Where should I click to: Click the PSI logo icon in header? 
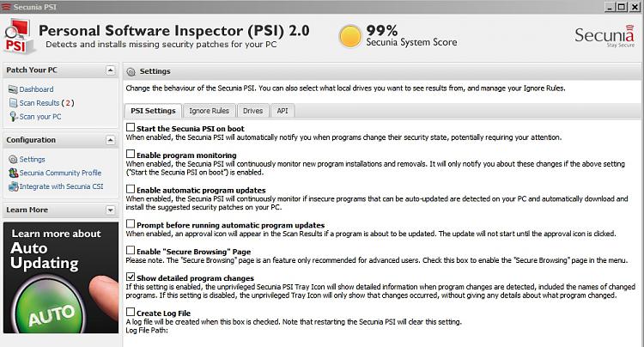click(19, 37)
